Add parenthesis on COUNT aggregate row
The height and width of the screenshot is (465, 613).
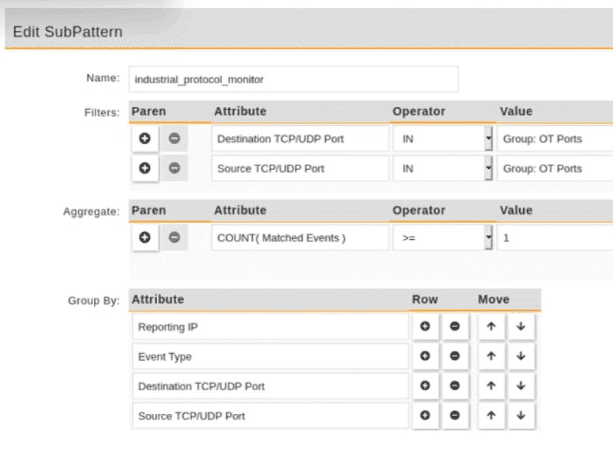coord(145,237)
